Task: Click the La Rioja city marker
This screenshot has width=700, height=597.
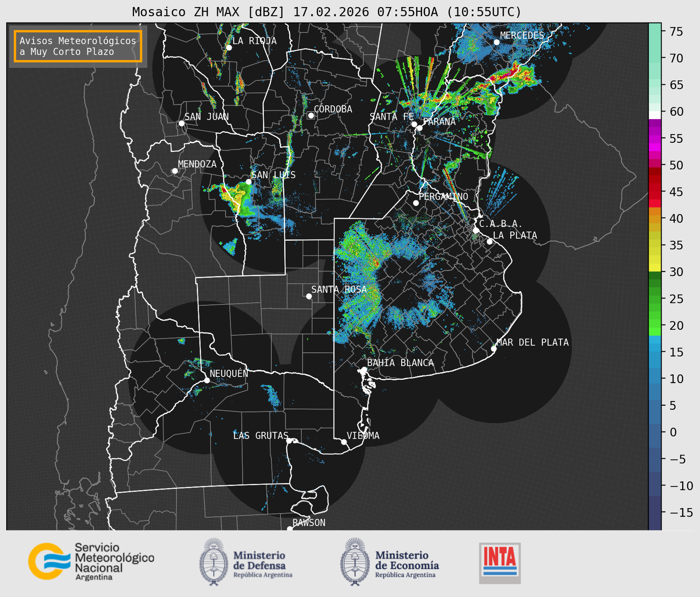Action: point(229,48)
